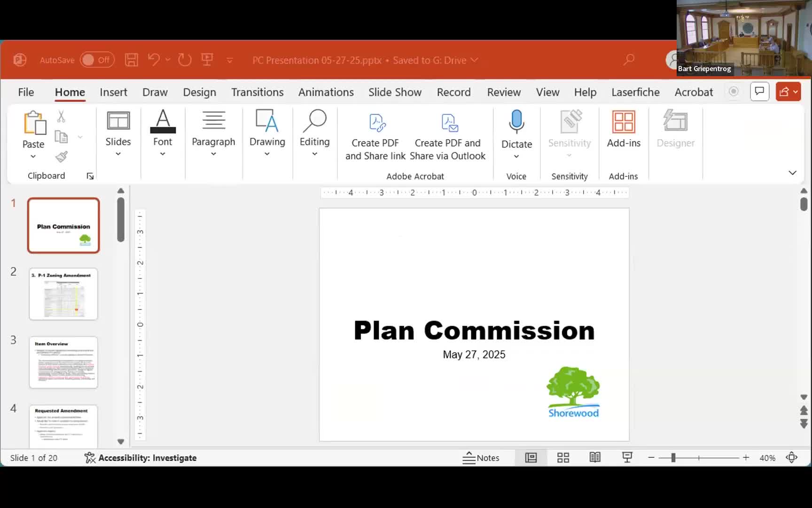The image size is (812, 508).
Task: Open Clipboard pane launcher
Action: tap(90, 176)
